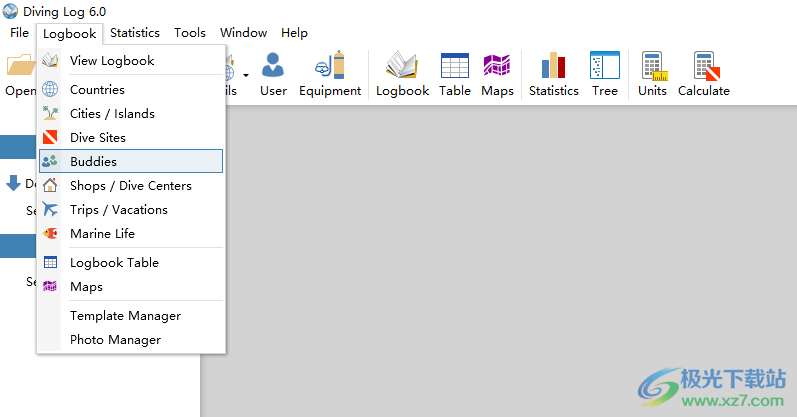Expand the dropdown arrow beside User

coord(246,75)
